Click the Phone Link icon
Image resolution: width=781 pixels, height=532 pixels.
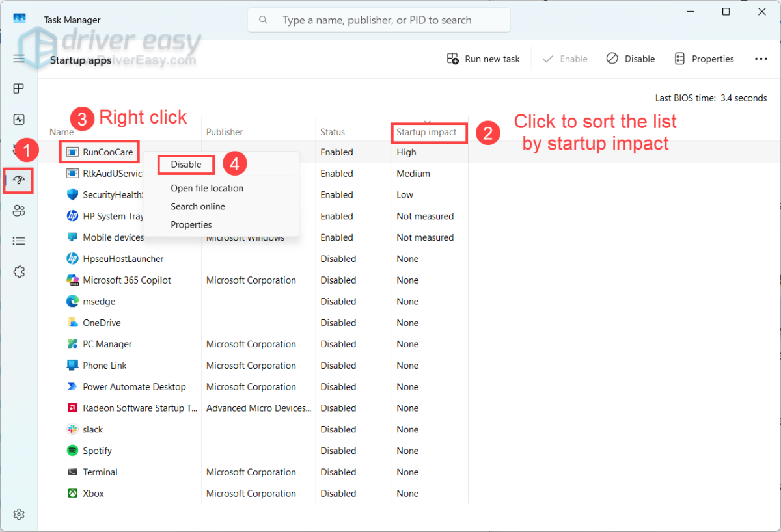pyautogui.click(x=72, y=366)
